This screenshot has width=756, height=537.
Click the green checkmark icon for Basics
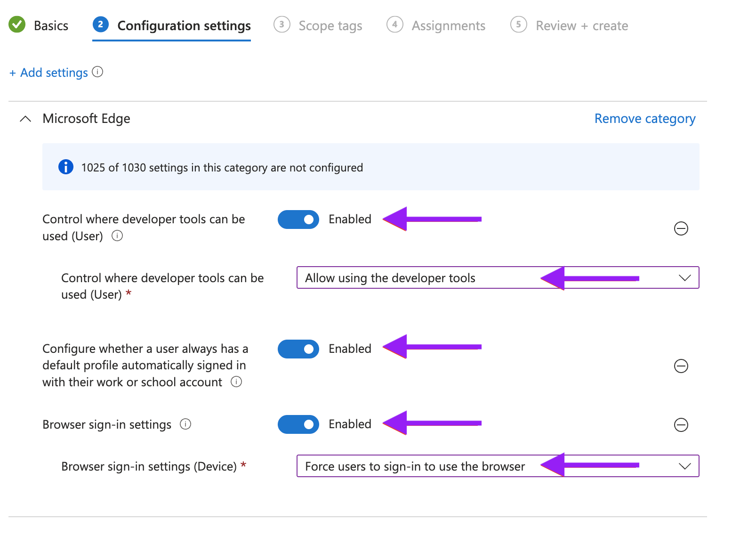click(x=17, y=24)
